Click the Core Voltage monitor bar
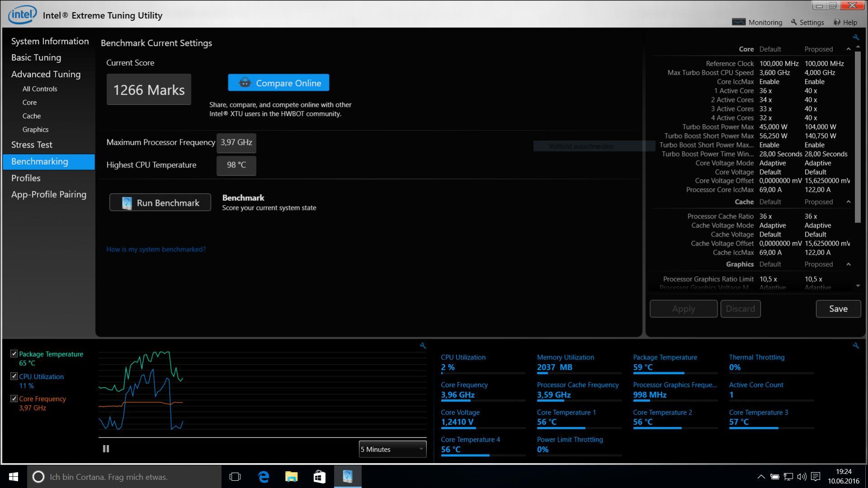Screen dimensions: 868x488 [x=483, y=428]
